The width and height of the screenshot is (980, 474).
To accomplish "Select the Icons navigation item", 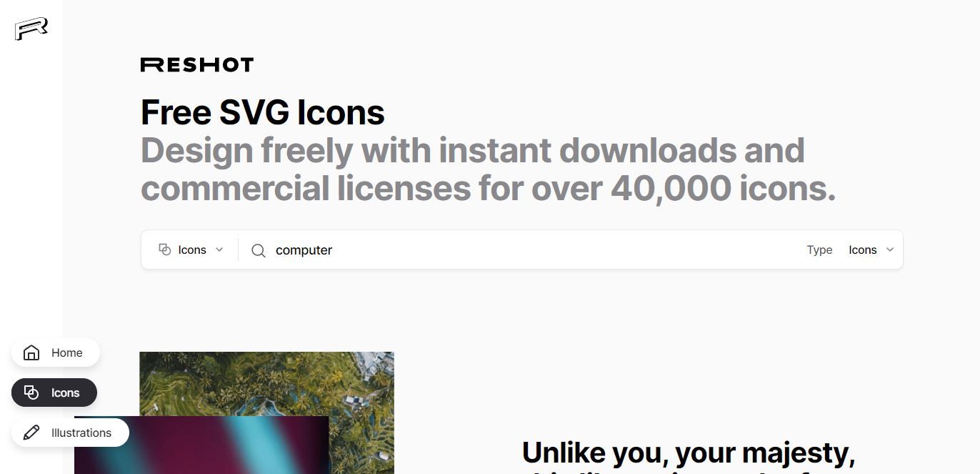I will point(54,392).
